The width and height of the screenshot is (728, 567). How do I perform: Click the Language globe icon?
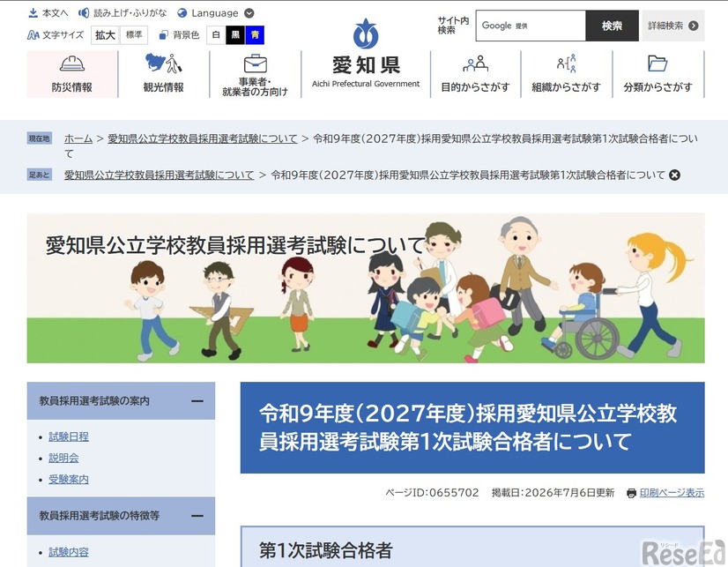pyautogui.click(x=182, y=13)
